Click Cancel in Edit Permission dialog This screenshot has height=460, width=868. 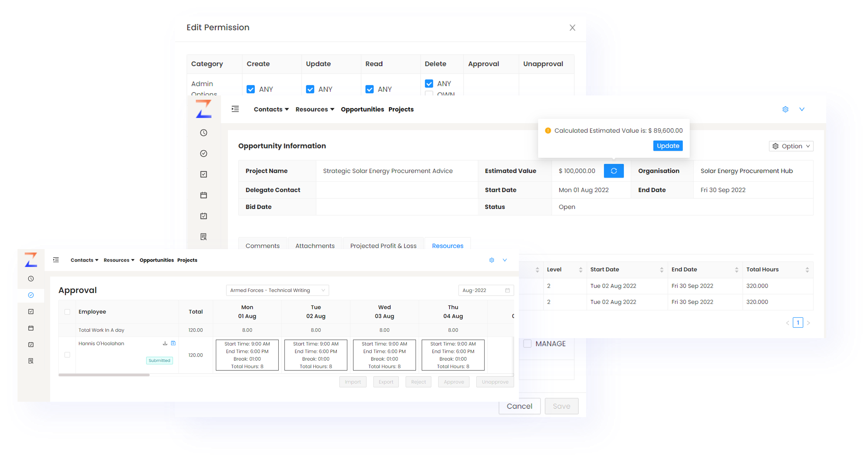[x=519, y=406]
